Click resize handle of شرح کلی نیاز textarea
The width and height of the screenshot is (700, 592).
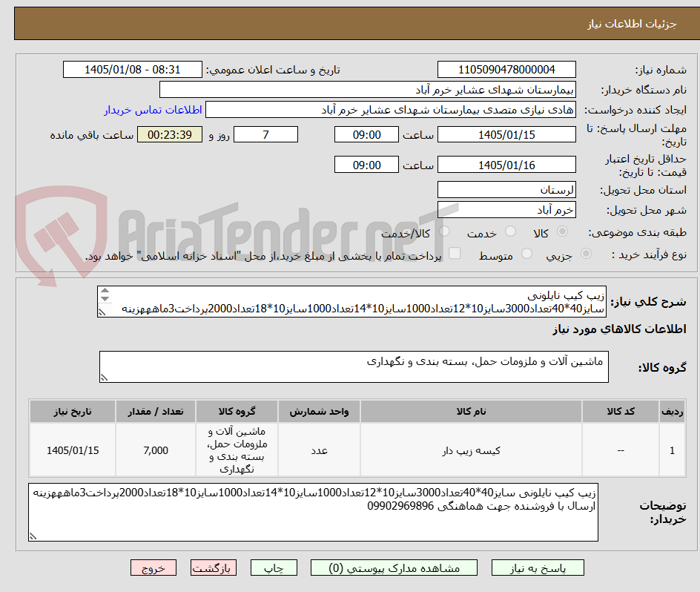(x=102, y=312)
